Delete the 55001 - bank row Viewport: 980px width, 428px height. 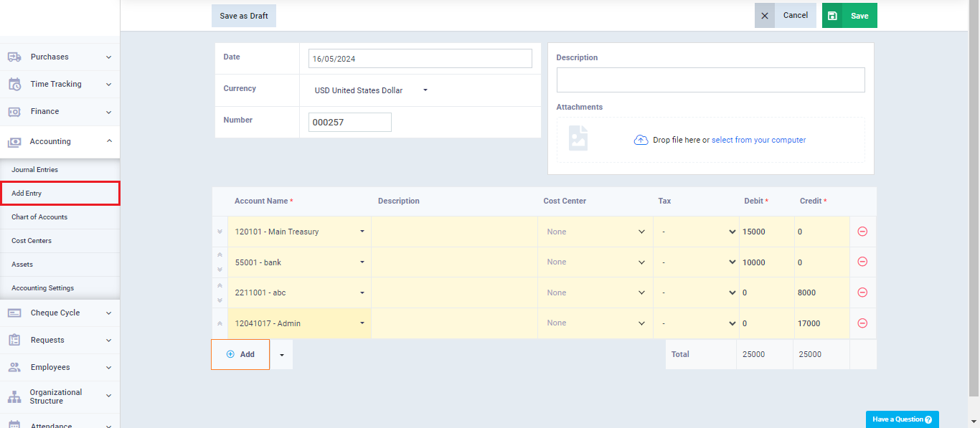click(x=862, y=262)
